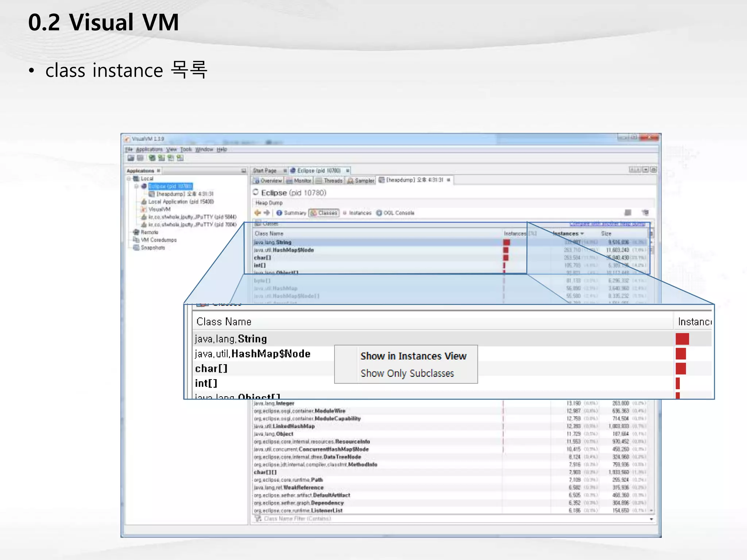
Task: Collapse the Local tree node
Action: (x=129, y=179)
